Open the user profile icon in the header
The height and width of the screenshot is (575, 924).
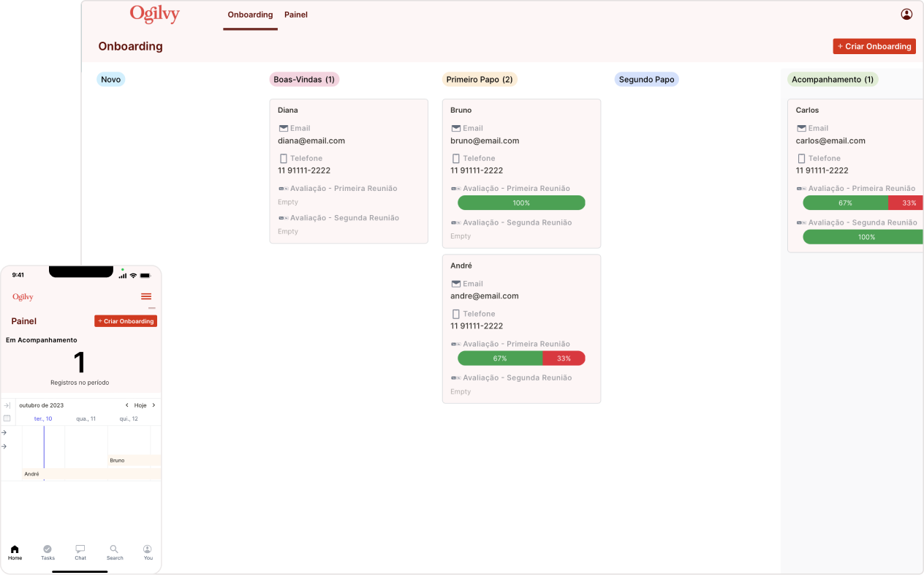pyautogui.click(x=906, y=14)
